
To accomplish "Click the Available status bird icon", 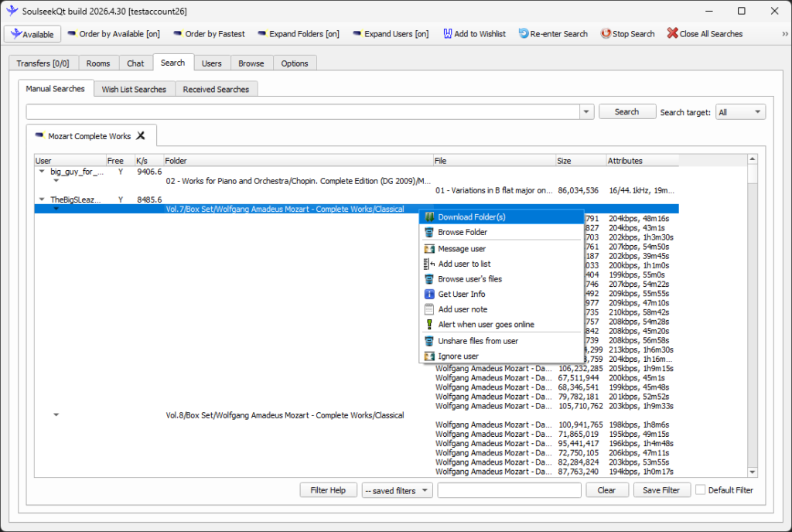I will (15, 34).
